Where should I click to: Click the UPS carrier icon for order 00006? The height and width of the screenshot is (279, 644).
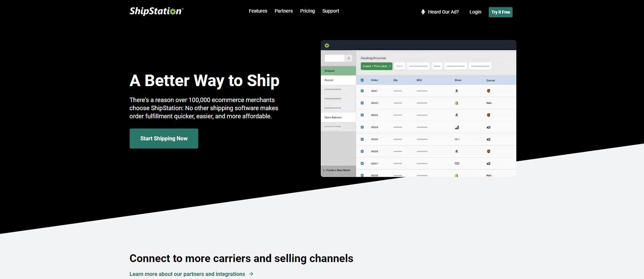489,152
